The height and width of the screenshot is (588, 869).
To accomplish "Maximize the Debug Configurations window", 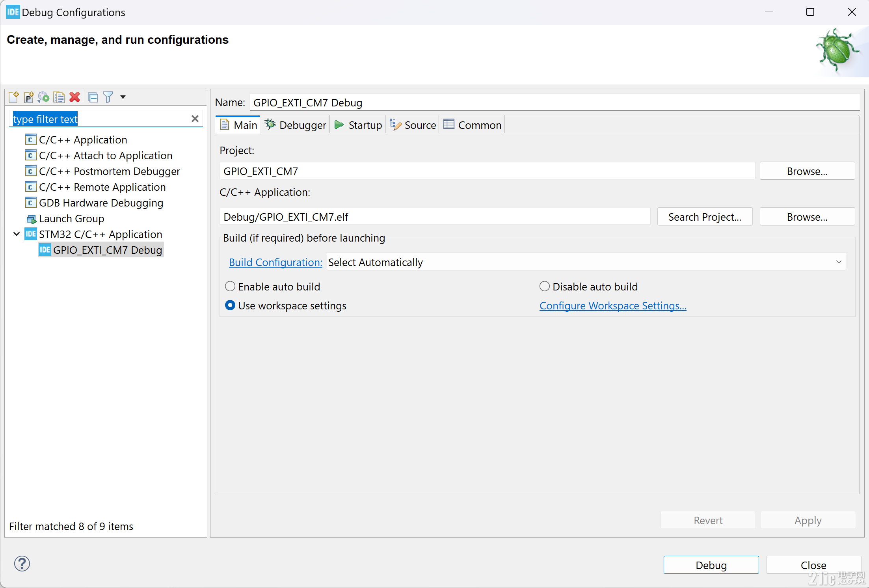I will pos(810,12).
